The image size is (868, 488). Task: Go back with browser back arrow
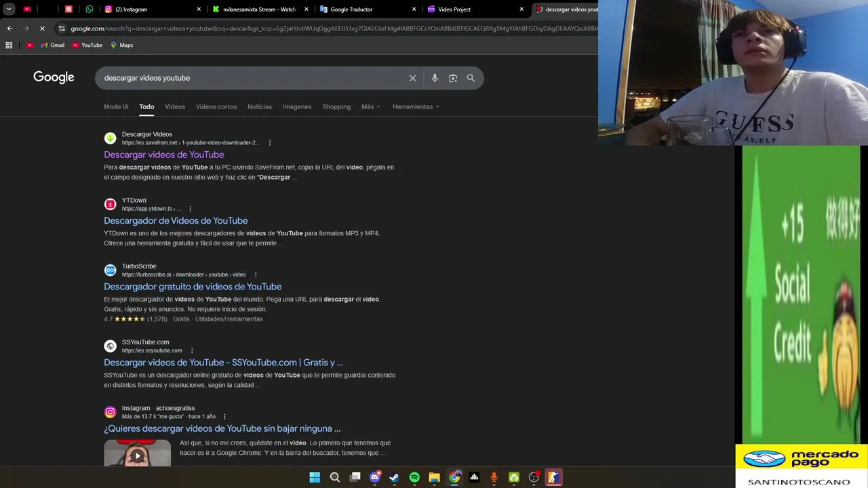pos(9,28)
